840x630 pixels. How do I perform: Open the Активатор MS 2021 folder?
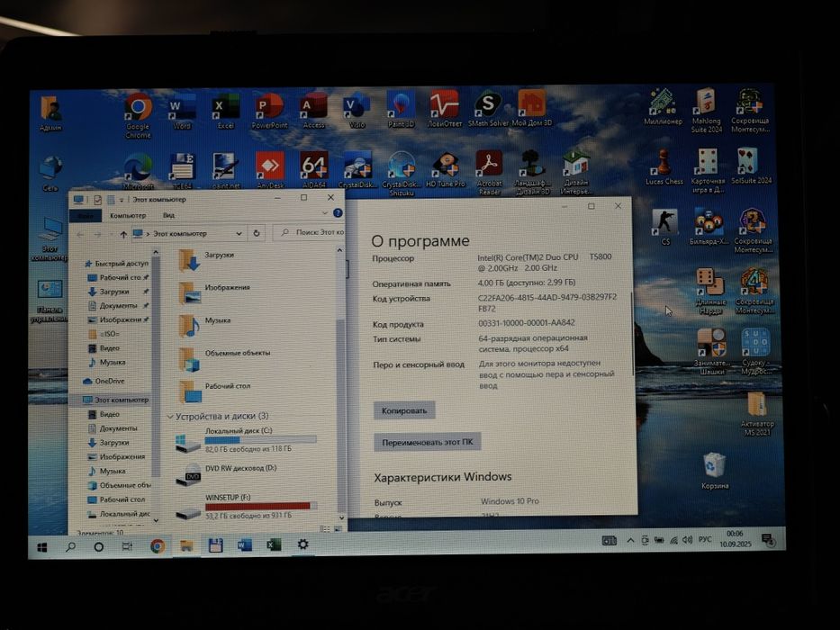tap(757, 414)
